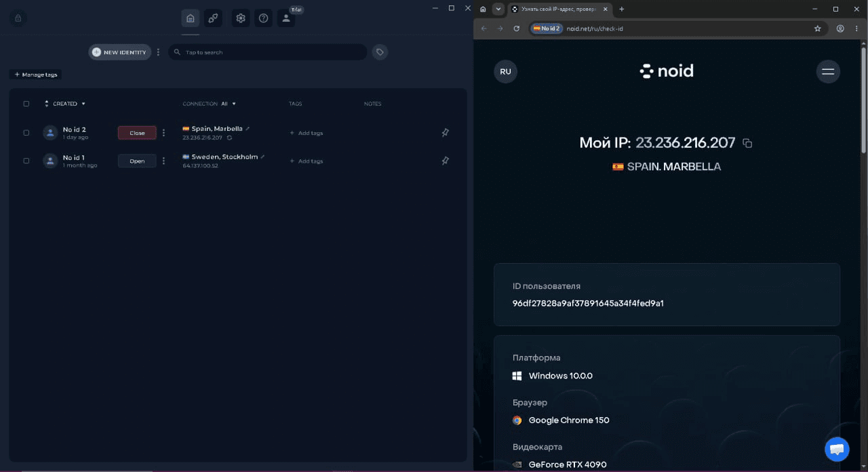The height and width of the screenshot is (472, 868).
Task: Open RU language selector on noid page
Action: pos(505,71)
